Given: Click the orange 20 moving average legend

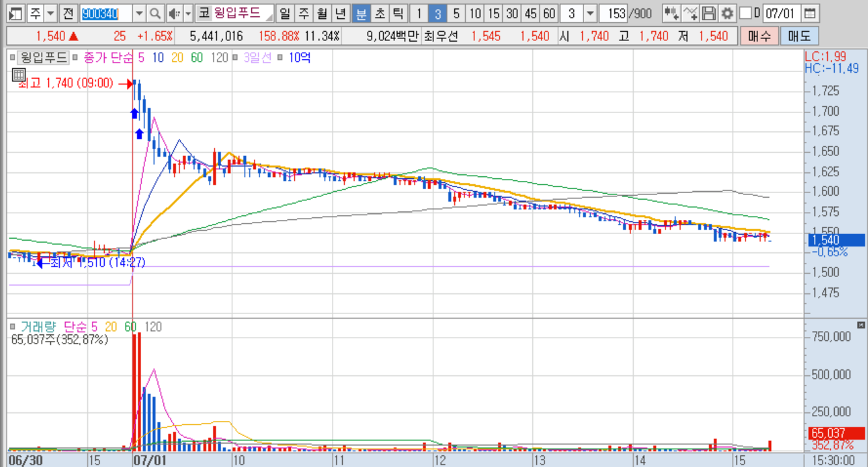Looking at the screenshot, I should tap(178, 58).
